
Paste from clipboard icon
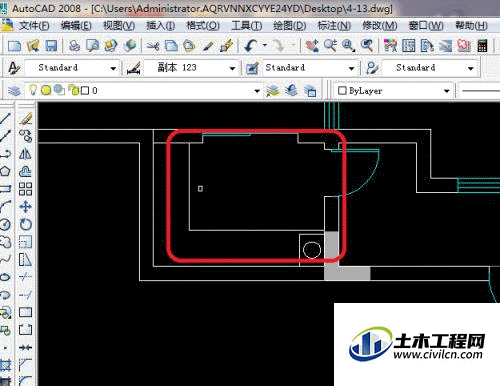190,46
